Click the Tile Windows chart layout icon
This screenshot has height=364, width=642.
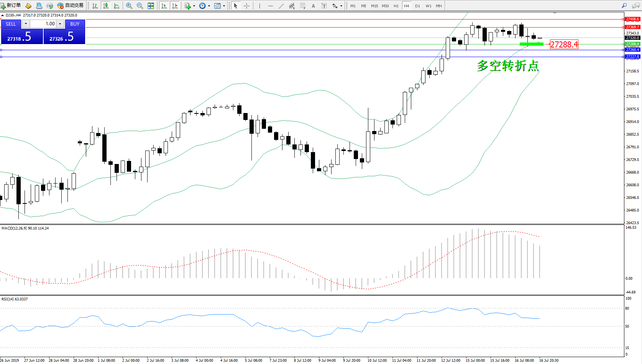(x=151, y=6)
